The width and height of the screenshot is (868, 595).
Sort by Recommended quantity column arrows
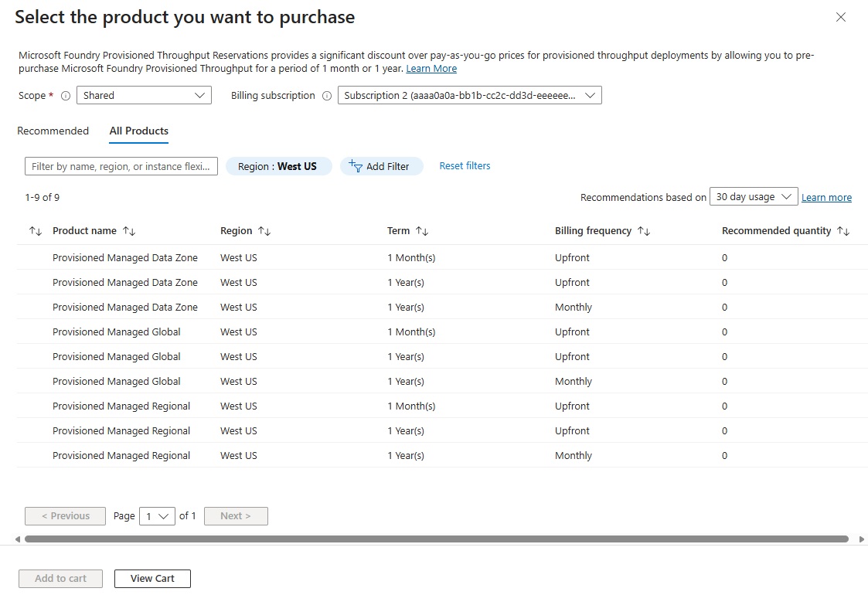[x=843, y=231]
